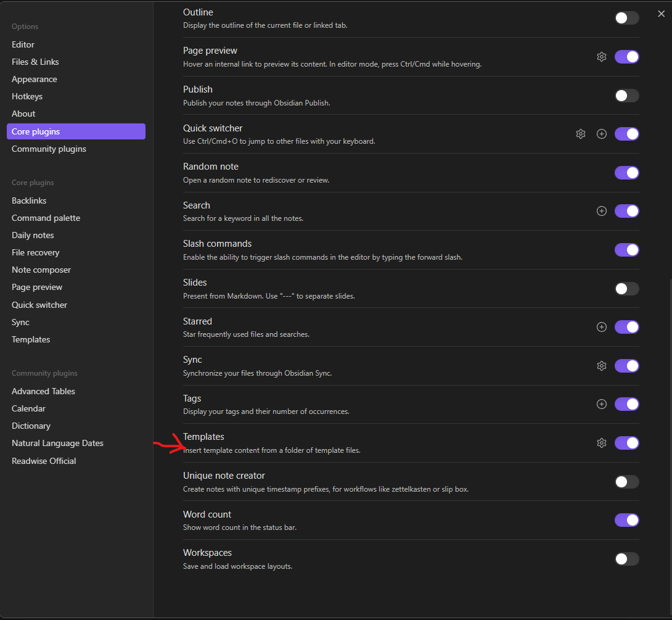The height and width of the screenshot is (620, 672).
Task: Open Advanced Tables plugin settings
Action: pos(76,392)
